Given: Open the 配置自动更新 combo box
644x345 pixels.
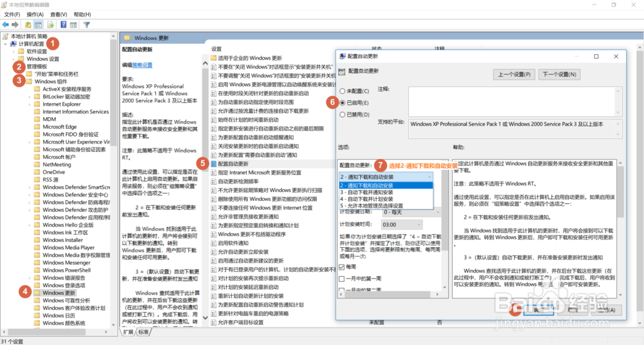Looking at the screenshot, I should (x=386, y=177).
